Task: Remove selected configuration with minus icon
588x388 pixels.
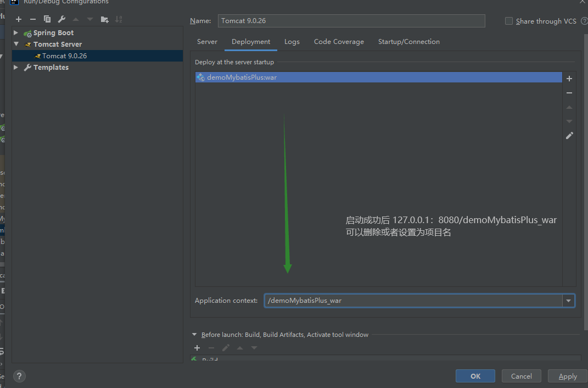Action: [x=33, y=19]
